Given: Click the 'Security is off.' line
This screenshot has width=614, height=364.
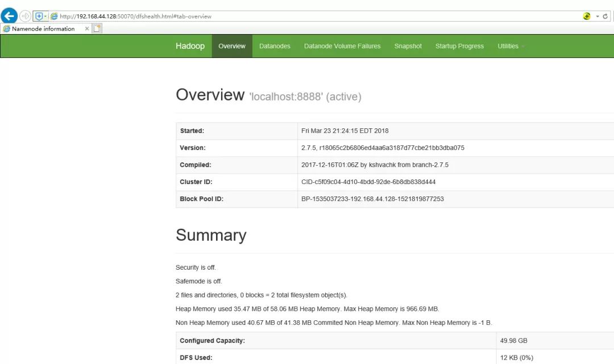Looking at the screenshot, I should [x=196, y=267].
